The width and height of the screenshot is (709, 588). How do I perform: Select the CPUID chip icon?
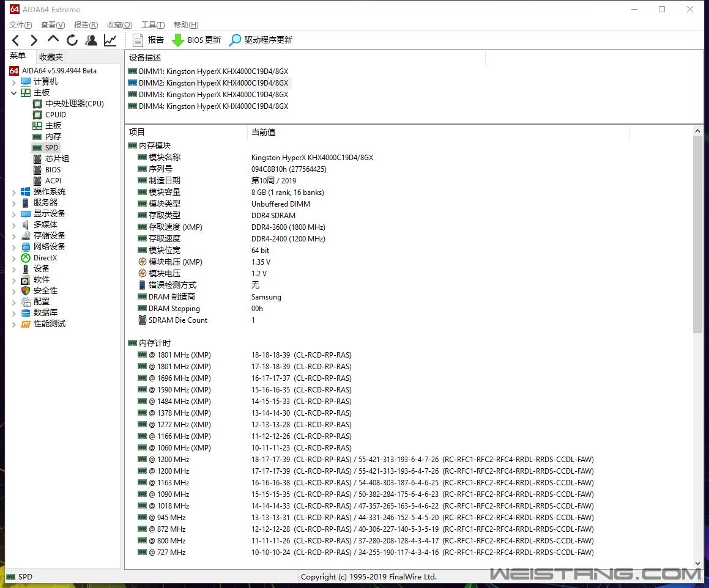coord(37,115)
